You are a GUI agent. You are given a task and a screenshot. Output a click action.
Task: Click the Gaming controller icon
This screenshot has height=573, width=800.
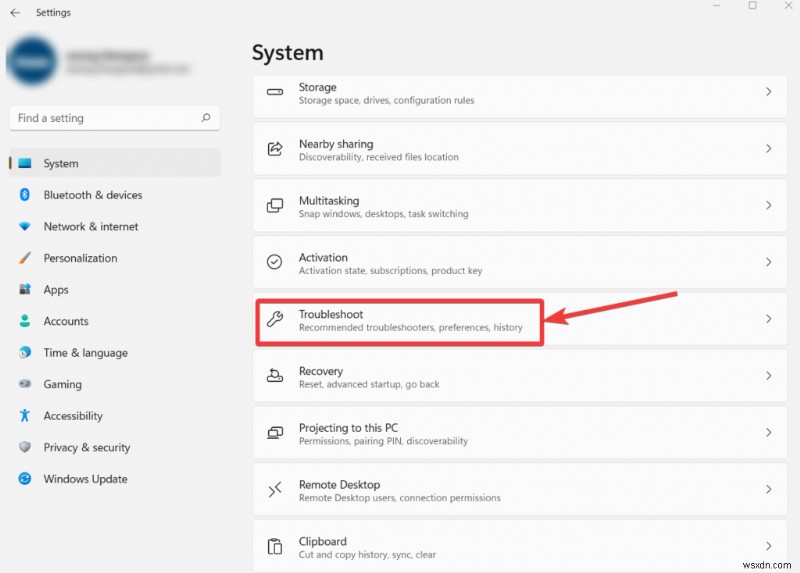click(x=24, y=384)
